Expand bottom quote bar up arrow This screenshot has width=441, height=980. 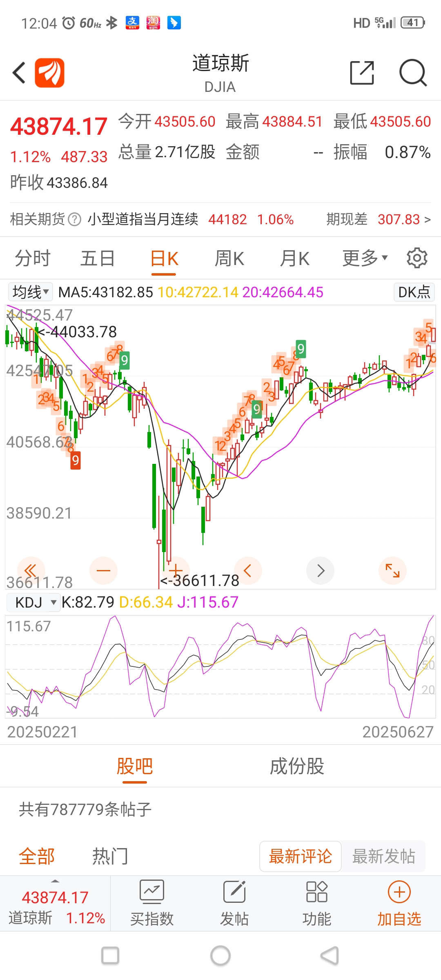(x=55, y=881)
